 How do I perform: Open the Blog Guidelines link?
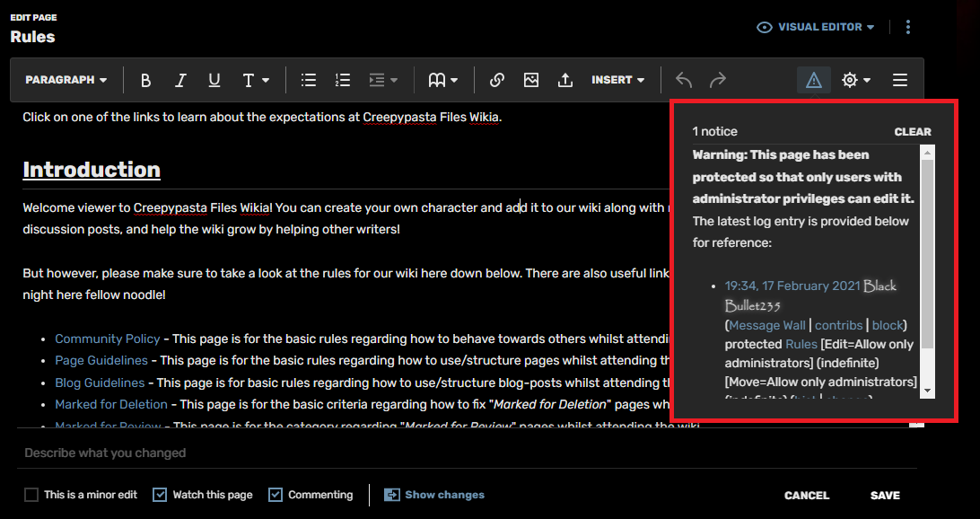pyautogui.click(x=100, y=383)
